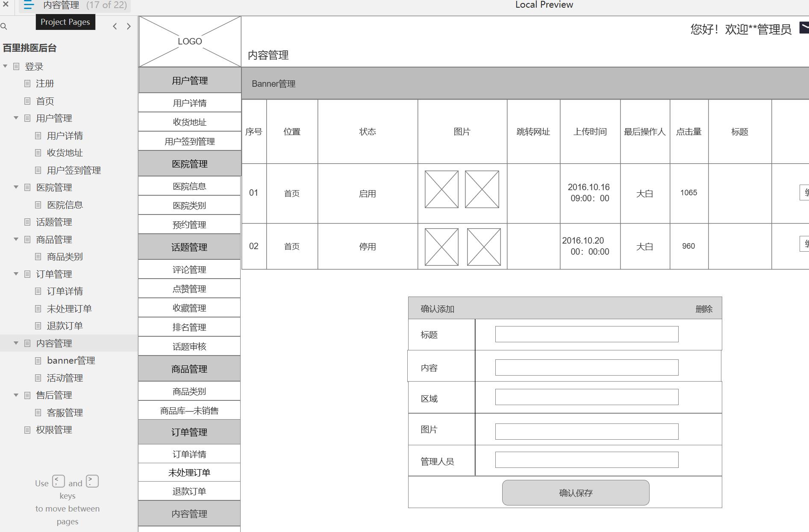This screenshot has width=809, height=532.
Task: Focus the 标题 input field
Action: 587,334
